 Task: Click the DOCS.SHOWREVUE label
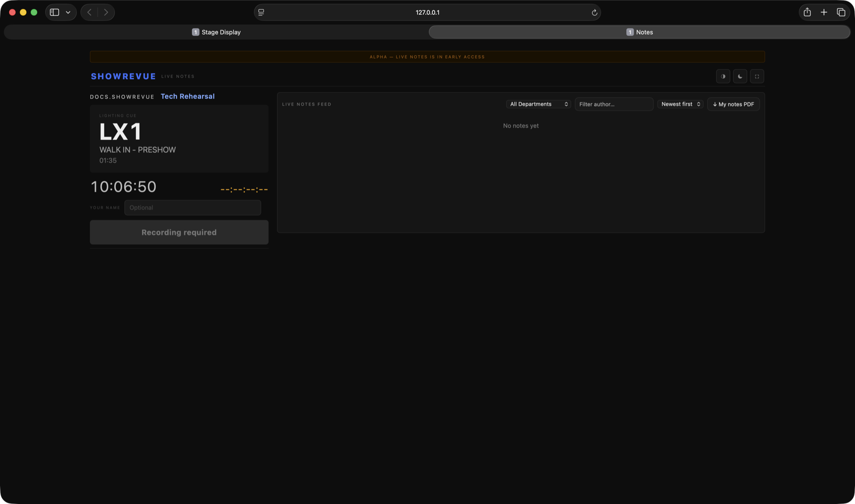tap(122, 97)
